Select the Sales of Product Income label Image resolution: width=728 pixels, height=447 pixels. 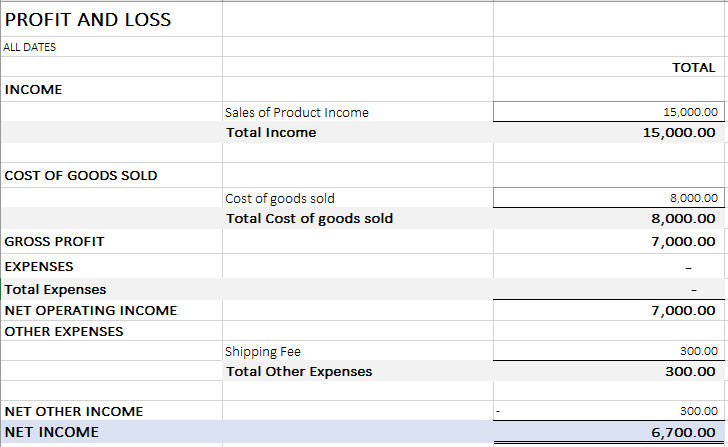click(x=297, y=112)
